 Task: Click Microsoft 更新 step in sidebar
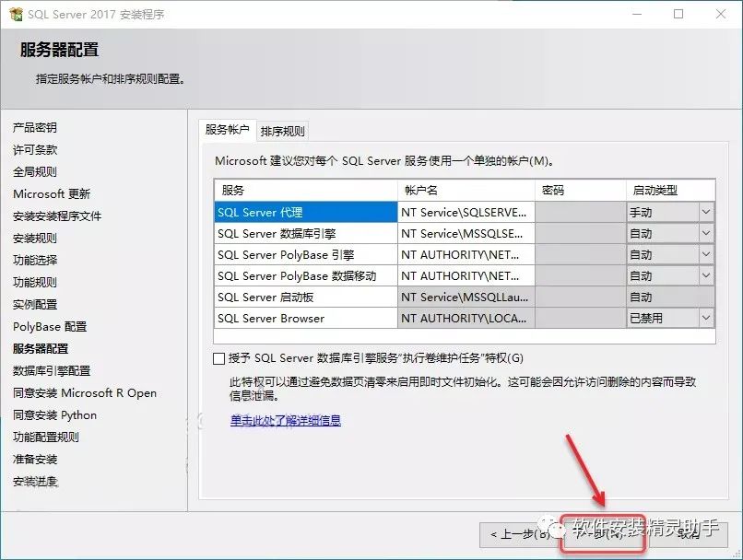click(x=52, y=193)
